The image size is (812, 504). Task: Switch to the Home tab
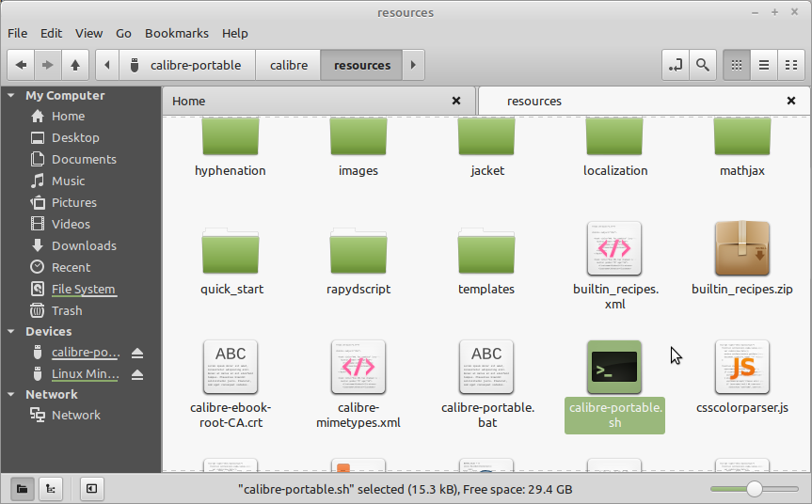pos(318,101)
